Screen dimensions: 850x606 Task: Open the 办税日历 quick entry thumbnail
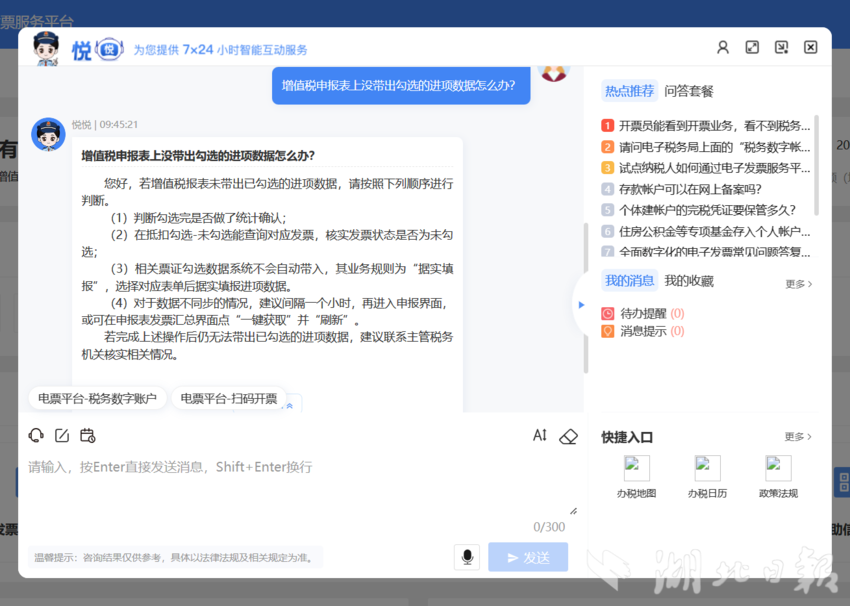point(707,476)
